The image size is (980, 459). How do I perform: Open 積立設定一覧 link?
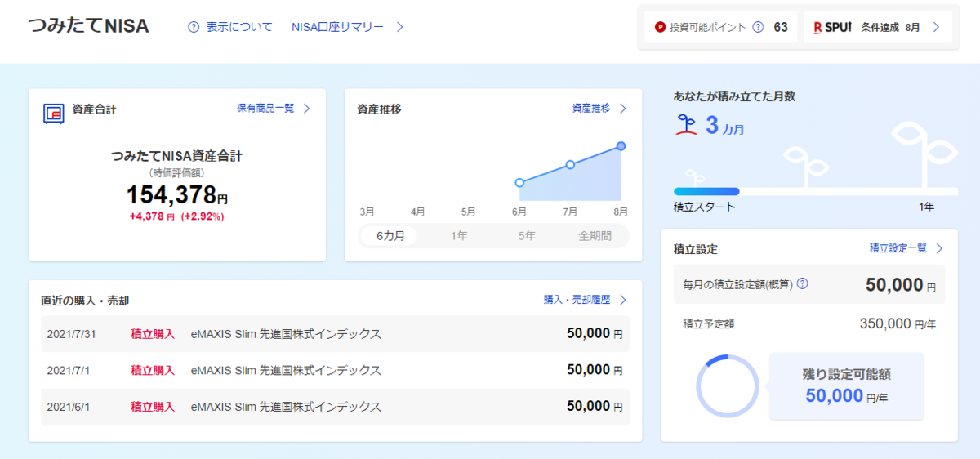tap(898, 248)
